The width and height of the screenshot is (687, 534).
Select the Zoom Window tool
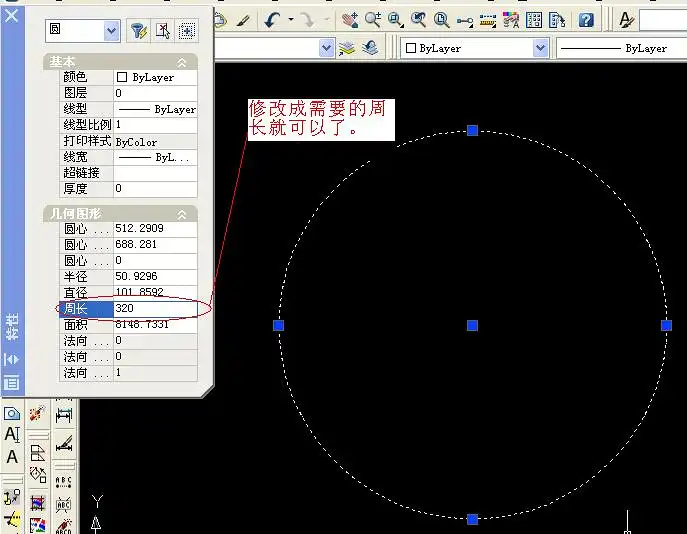(x=396, y=20)
